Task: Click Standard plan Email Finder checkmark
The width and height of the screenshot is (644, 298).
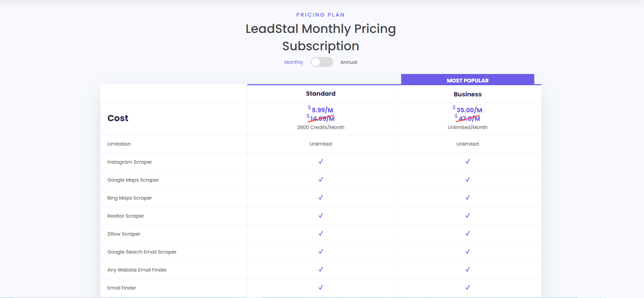Action: 321,287
